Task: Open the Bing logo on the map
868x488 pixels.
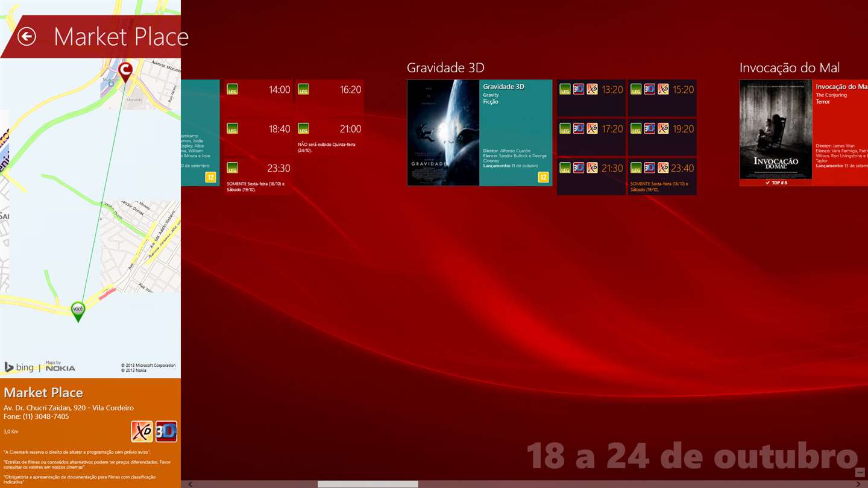Action: point(19,367)
